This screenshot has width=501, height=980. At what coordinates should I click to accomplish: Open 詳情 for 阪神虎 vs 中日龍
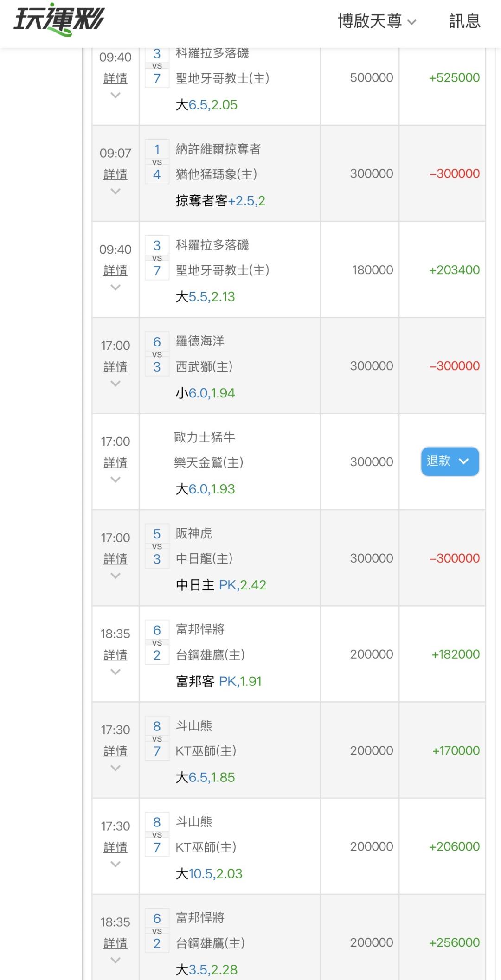(116, 559)
